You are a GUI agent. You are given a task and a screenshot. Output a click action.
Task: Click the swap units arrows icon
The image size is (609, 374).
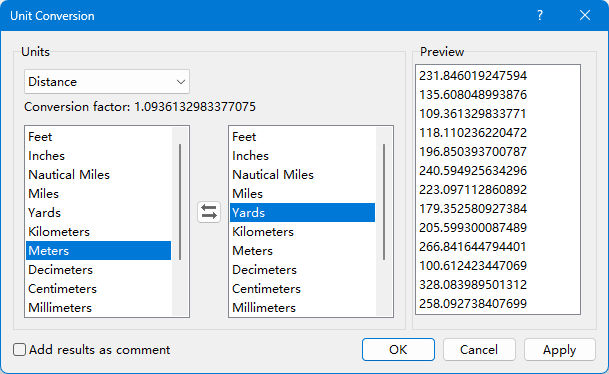click(x=209, y=212)
